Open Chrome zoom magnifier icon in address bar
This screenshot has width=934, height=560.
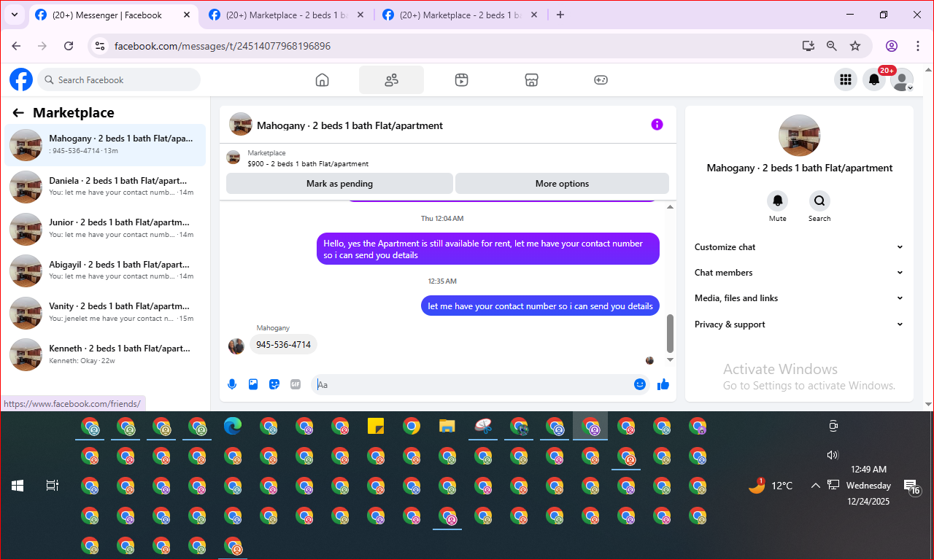point(831,46)
